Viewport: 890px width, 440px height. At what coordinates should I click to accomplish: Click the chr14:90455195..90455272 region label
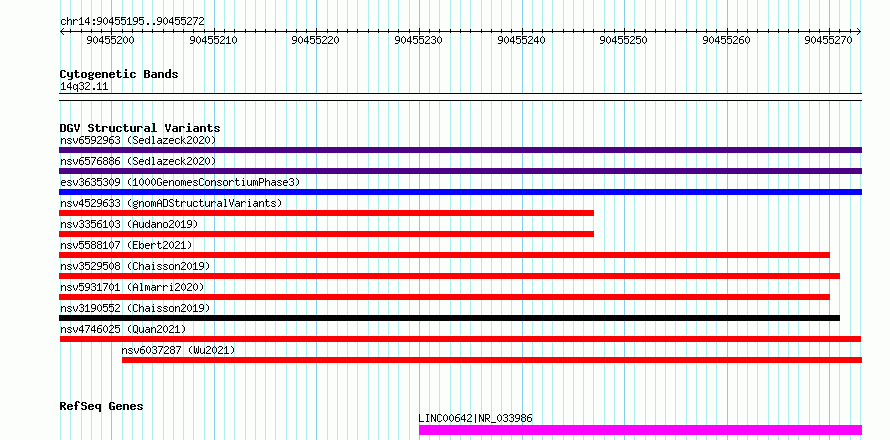point(132,22)
